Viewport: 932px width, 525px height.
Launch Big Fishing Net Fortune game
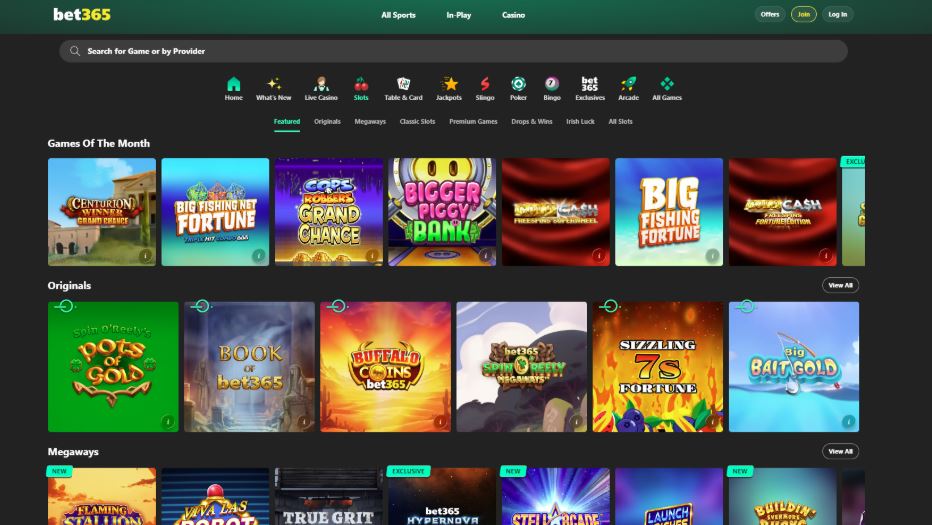(x=215, y=212)
